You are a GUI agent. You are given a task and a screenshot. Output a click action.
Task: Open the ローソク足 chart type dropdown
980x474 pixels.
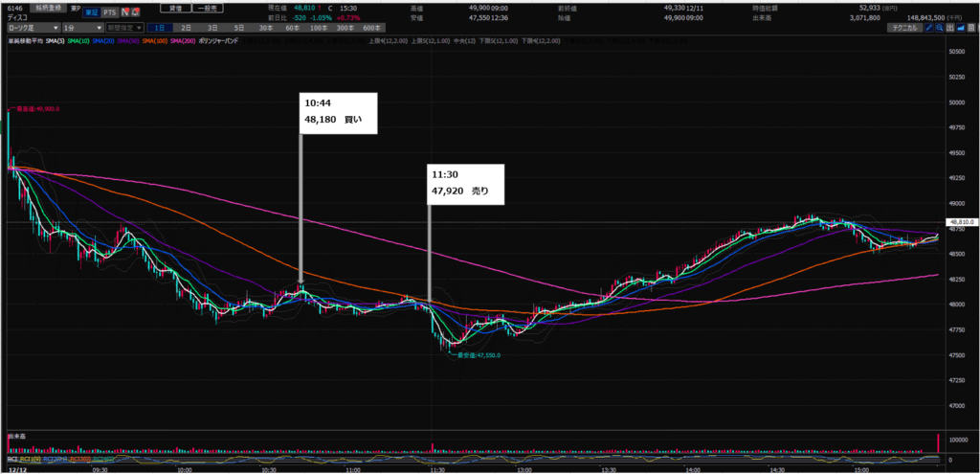pyautogui.click(x=33, y=29)
